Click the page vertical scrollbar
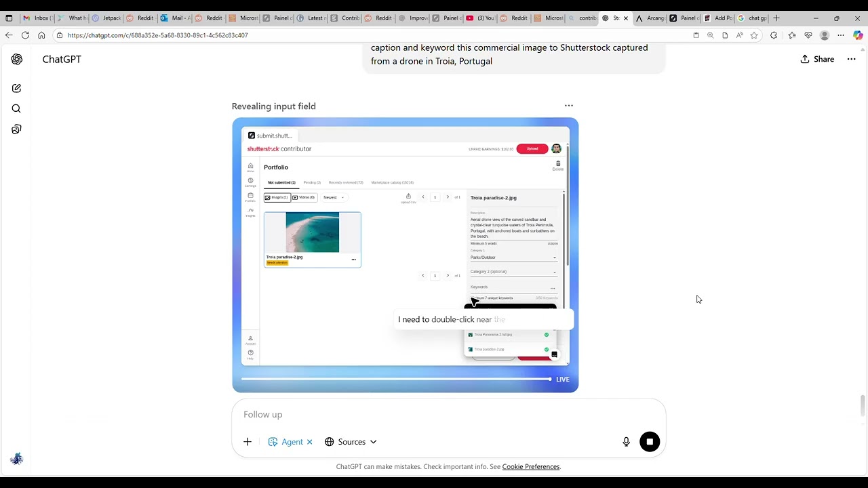 pos(863,405)
